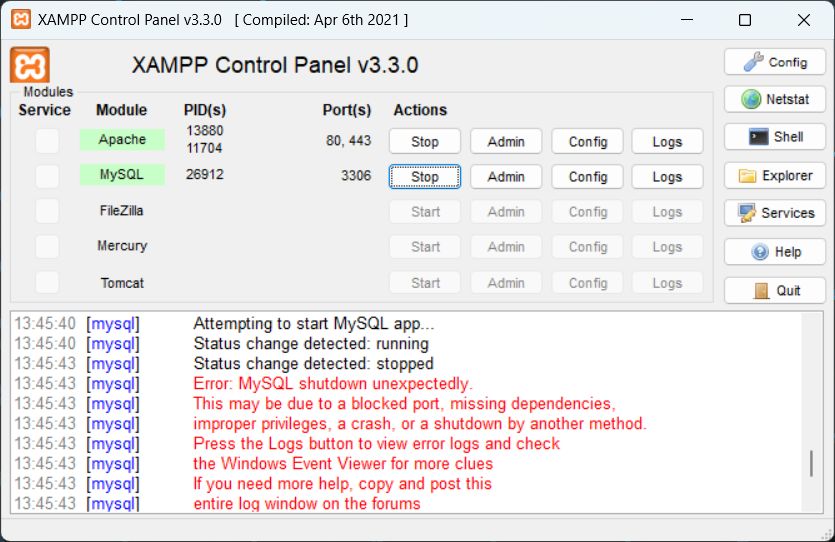The image size is (835, 542).
Task: Open the MySQL Config menu
Action: click(587, 177)
